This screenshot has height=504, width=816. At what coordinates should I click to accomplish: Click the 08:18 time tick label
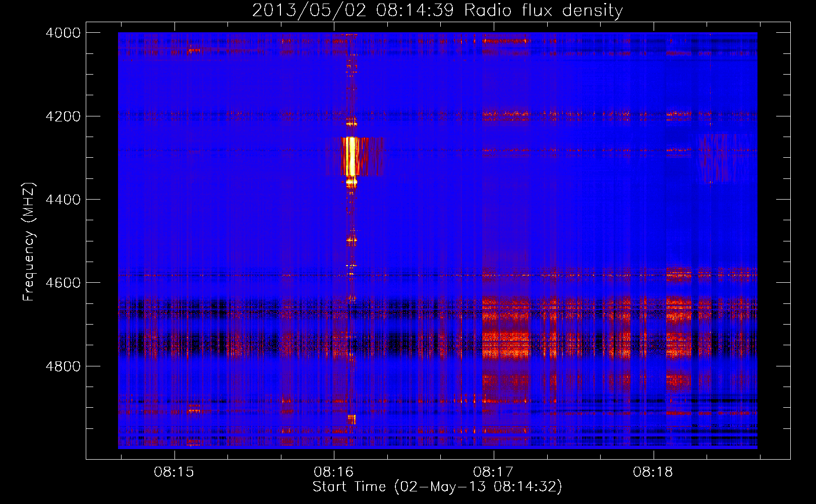pos(653,472)
